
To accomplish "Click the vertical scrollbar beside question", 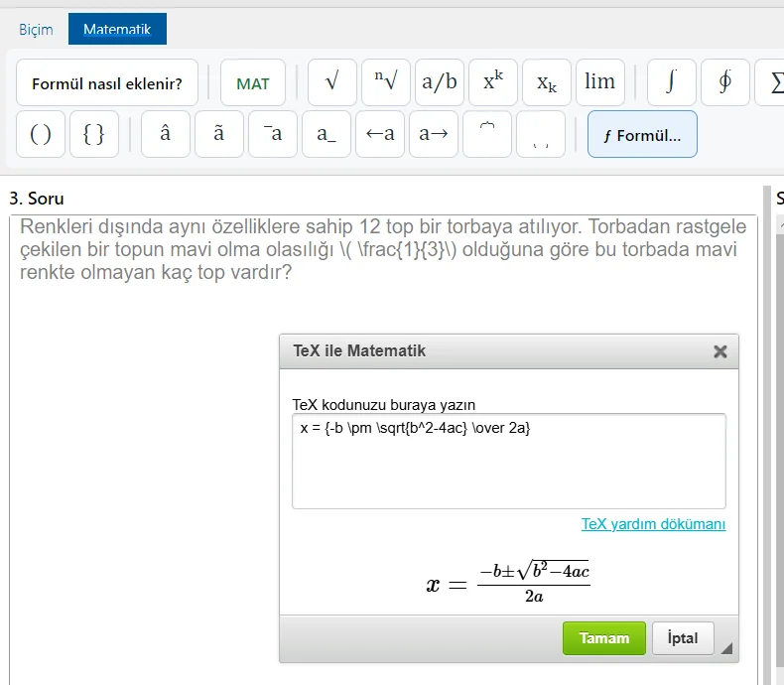I will (767, 435).
